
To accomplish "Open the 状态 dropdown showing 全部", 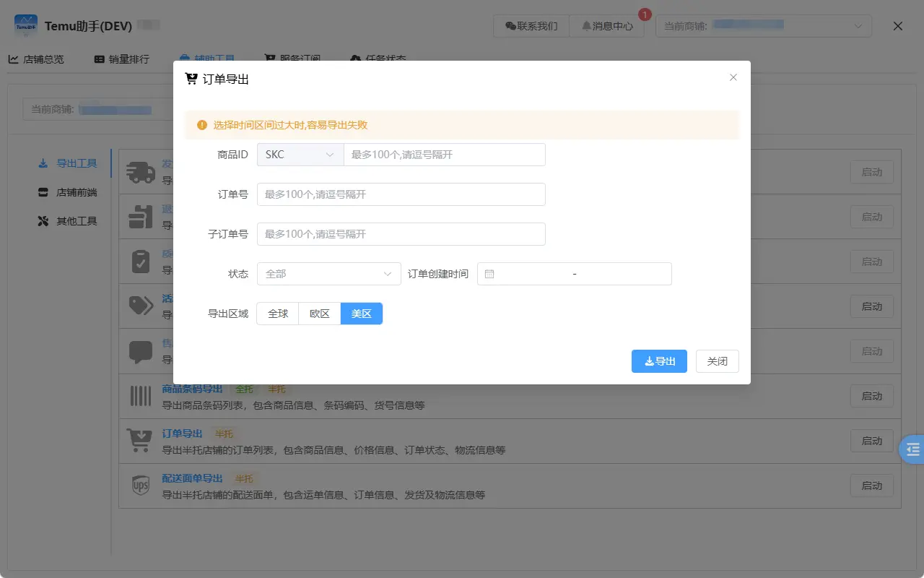I will (x=329, y=274).
